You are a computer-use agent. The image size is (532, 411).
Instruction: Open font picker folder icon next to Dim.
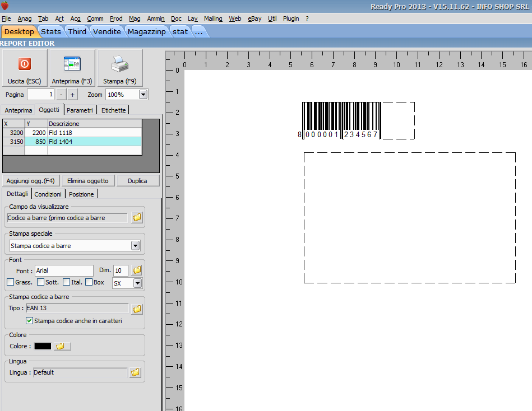(x=136, y=270)
